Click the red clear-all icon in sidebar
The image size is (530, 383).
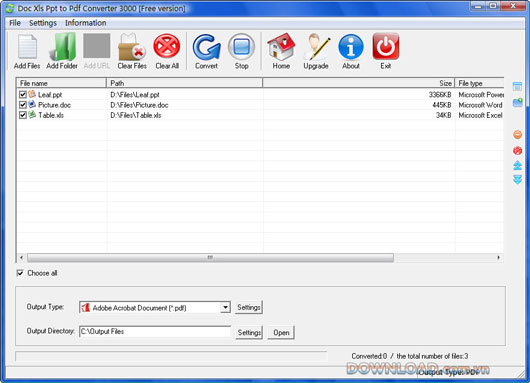[517, 150]
